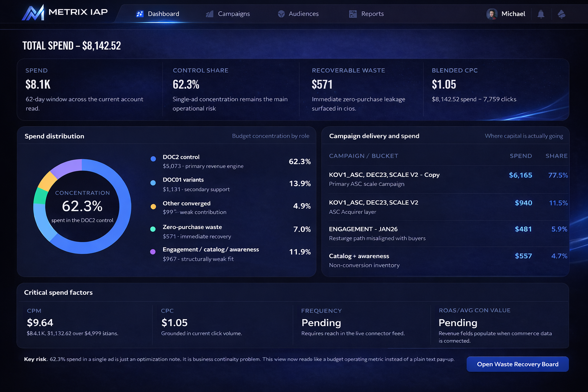Switch to the Campaigns tab
The height and width of the screenshot is (392, 588).
[234, 14]
